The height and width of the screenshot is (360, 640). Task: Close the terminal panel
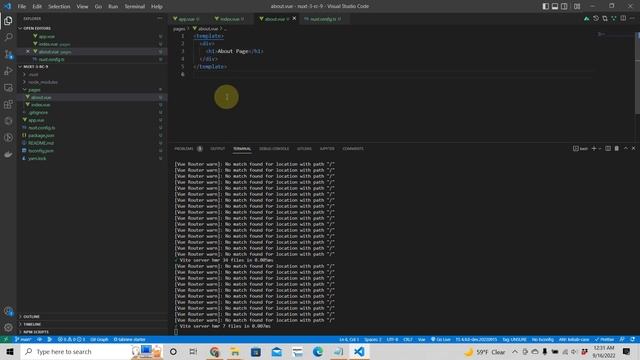[633, 149]
